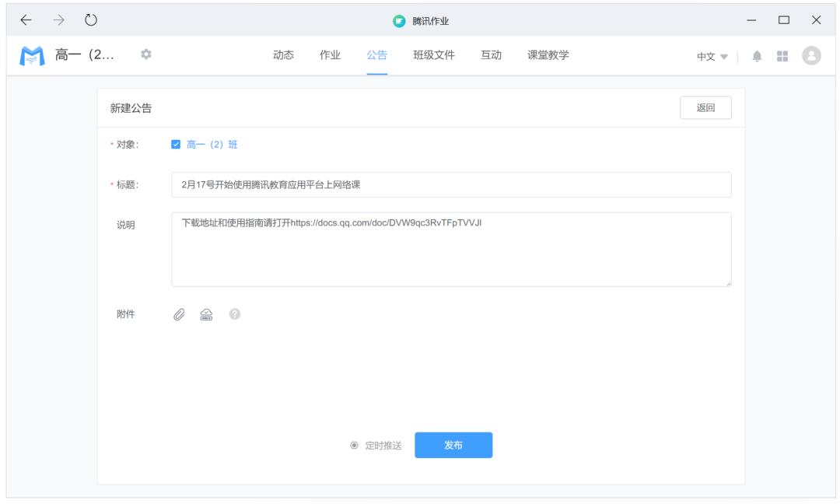
Task: Maximize the 腾讯作业 window
Action: pos(784,20)
